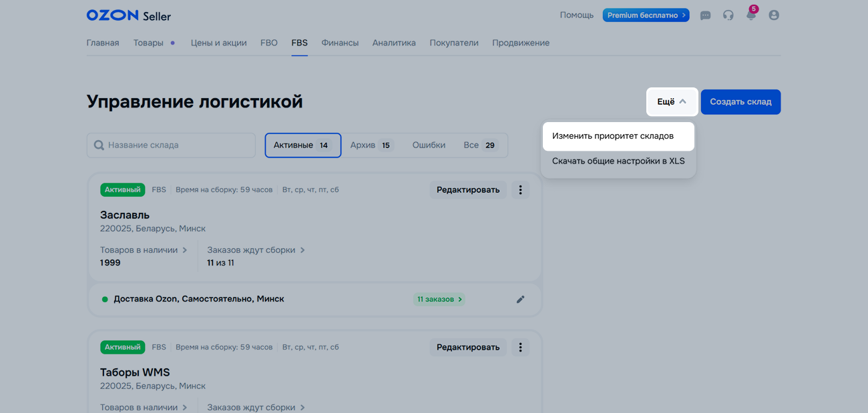The width and height of the screenshot is (868, 413).
Task: Open the notifications bell
Action: click(x=750, y=15)
